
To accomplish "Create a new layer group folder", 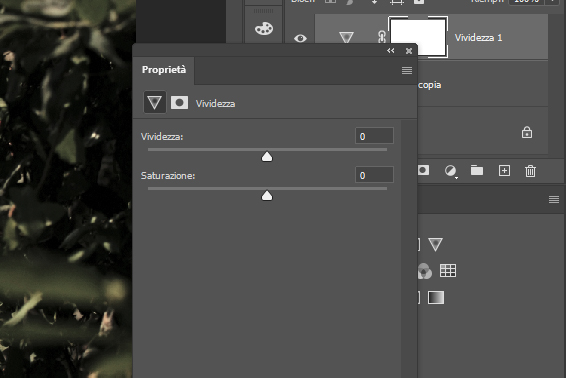I will (x=477, y=170).
